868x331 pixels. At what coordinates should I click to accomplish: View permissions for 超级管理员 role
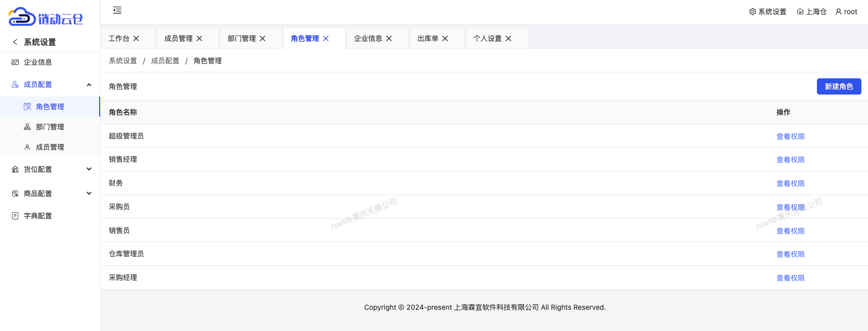pos(790,136)
